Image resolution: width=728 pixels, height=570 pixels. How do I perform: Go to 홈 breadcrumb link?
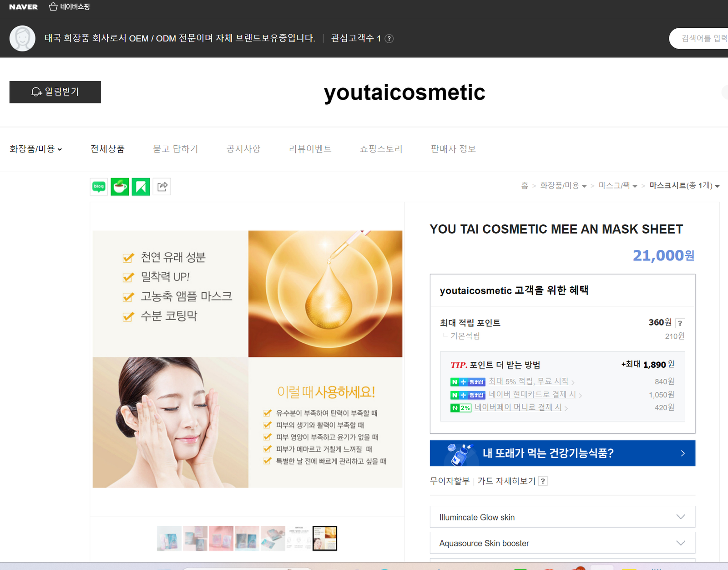coord(525,186)
